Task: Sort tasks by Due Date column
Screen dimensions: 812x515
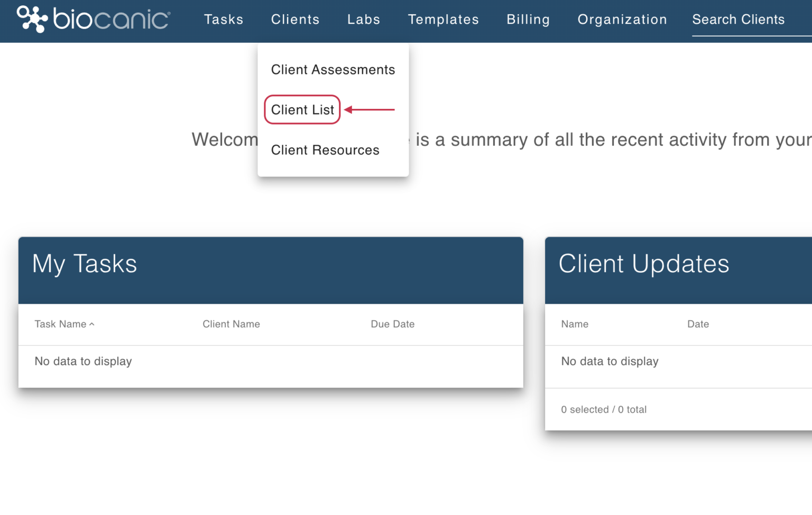Action: click(392, 324)
